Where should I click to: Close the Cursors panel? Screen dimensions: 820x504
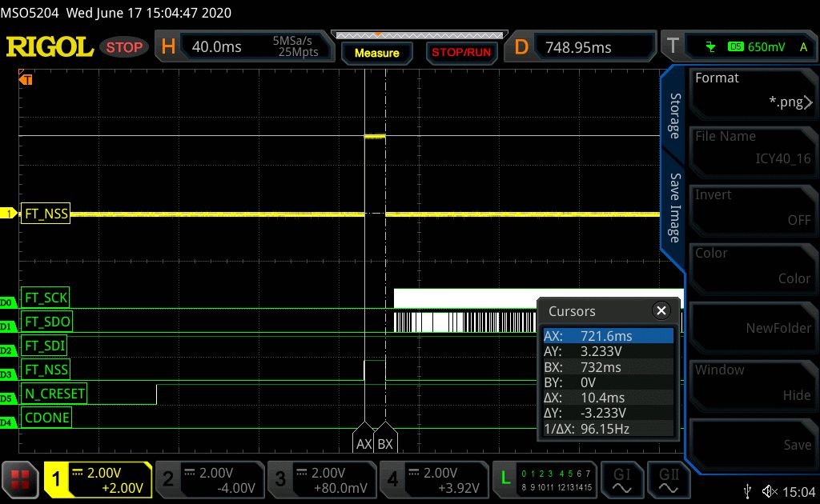click(661, 311)
